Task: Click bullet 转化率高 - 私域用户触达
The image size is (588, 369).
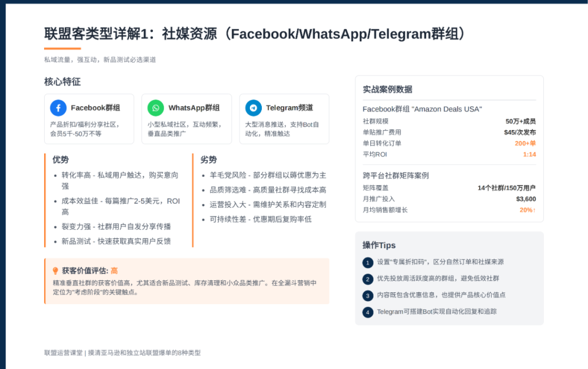Action: pyautogui.click(x=120, y=180)
